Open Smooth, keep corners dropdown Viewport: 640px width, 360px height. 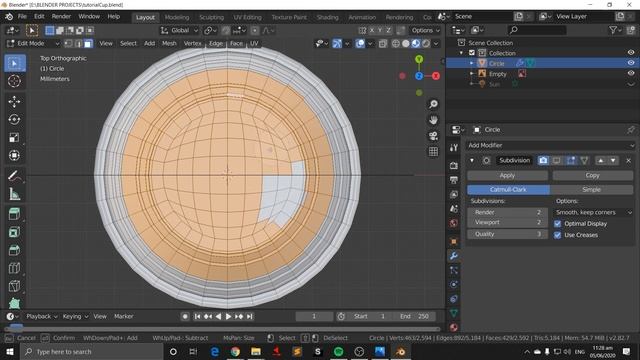[x=593, y=212]
